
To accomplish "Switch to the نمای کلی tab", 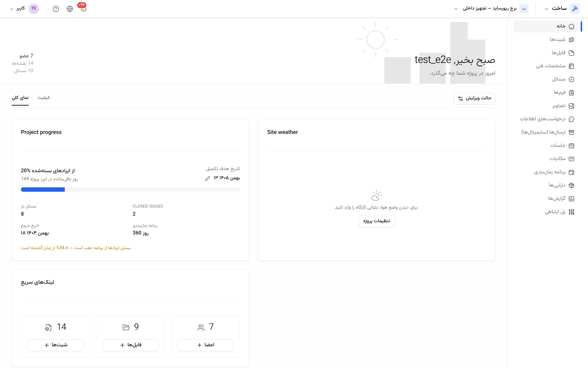I will 20,98.
